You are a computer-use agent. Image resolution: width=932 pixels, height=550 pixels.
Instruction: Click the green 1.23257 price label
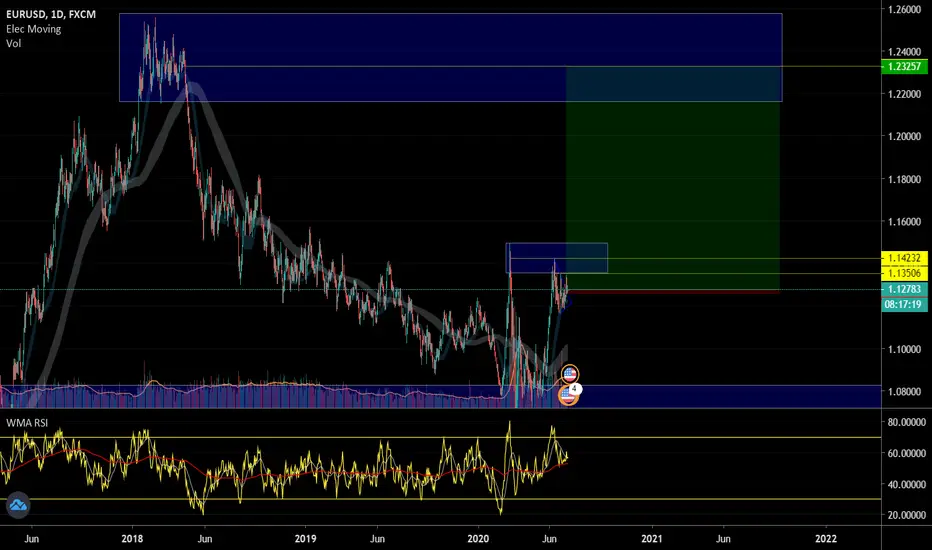tap(903, 67)
